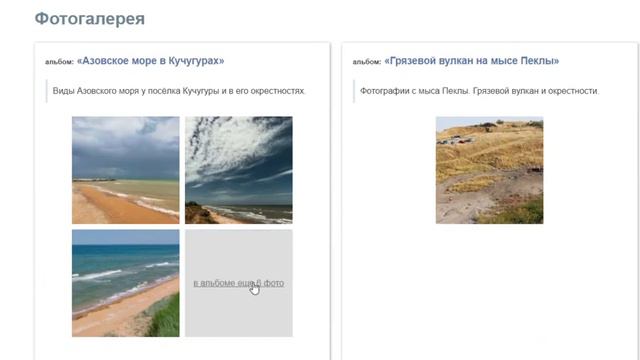The image size is (640, 360).
Task: Open mud volcano yellow hillside photo
Action: click(x=489, y=170)
